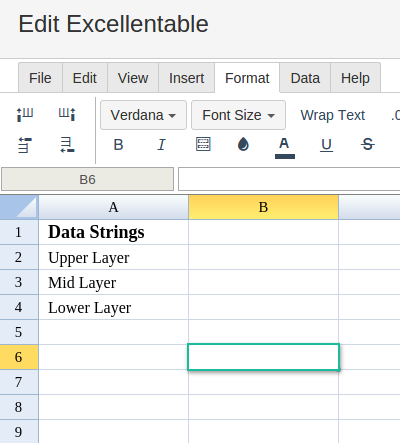This screenshot has height=443, width=400.
Task: Switch to the Data tab
Action: coord(305,78)
